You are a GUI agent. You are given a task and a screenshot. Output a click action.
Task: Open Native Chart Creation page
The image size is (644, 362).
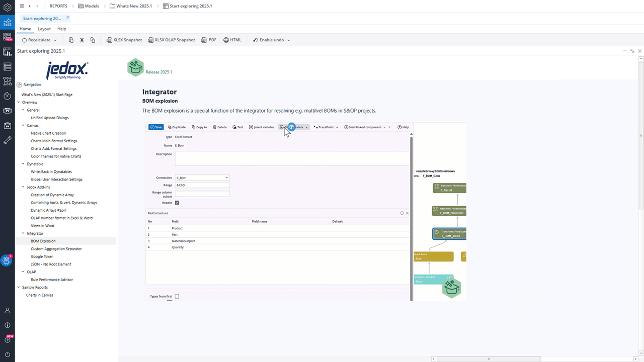tap(48, 133)
